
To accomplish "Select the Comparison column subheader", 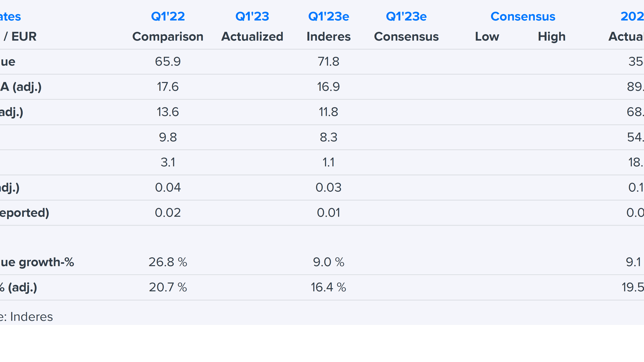I will pyautogui.click(x=168, y=37).
